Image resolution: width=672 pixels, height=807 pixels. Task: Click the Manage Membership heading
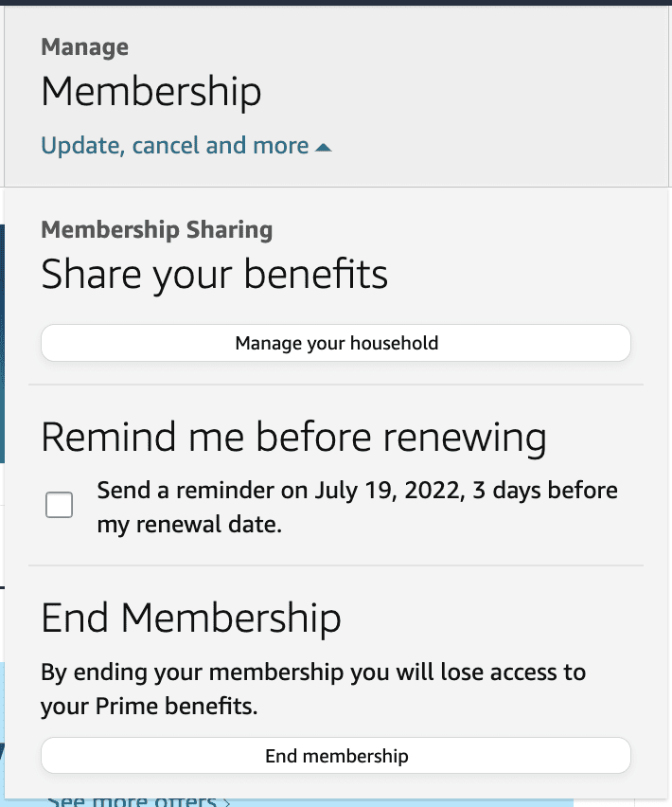[x=151, y=92]
